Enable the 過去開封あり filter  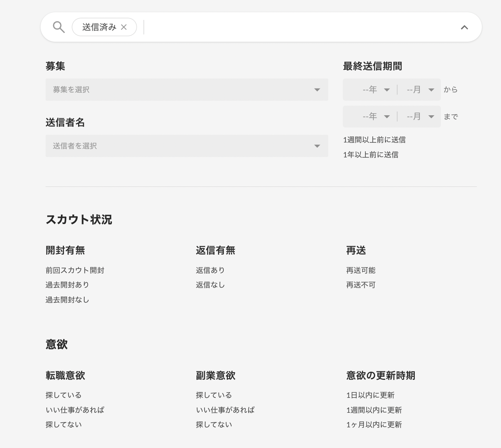tap(67, 284)
